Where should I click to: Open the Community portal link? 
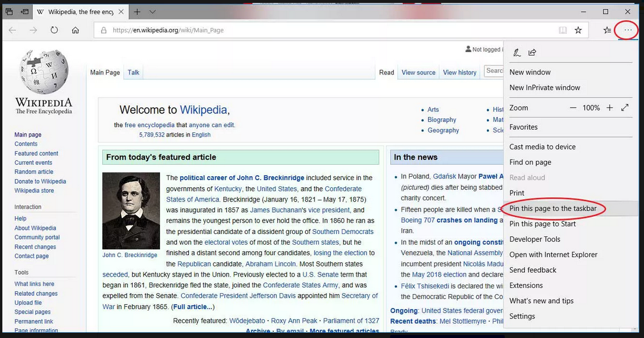coord(37,238)
